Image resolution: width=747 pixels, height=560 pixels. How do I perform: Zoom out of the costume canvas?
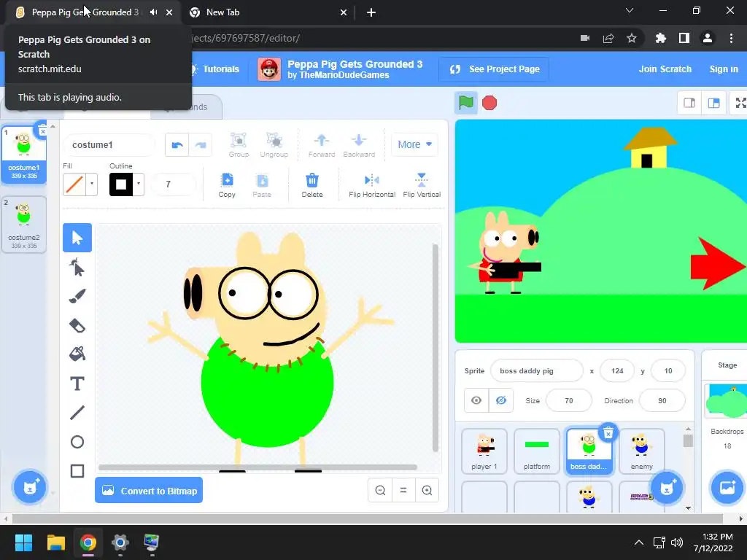380,490
